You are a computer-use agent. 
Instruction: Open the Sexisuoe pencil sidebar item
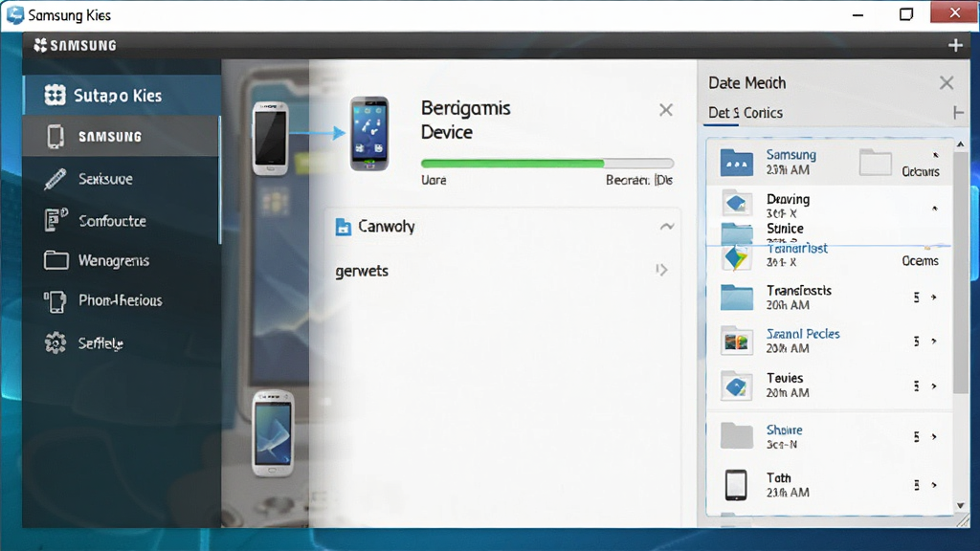tap(122, 179)
